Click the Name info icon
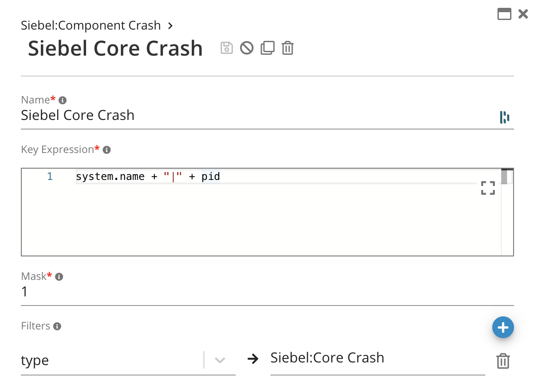Image resolution: width=534 pixels, height=392 pixels. [63, 100]
